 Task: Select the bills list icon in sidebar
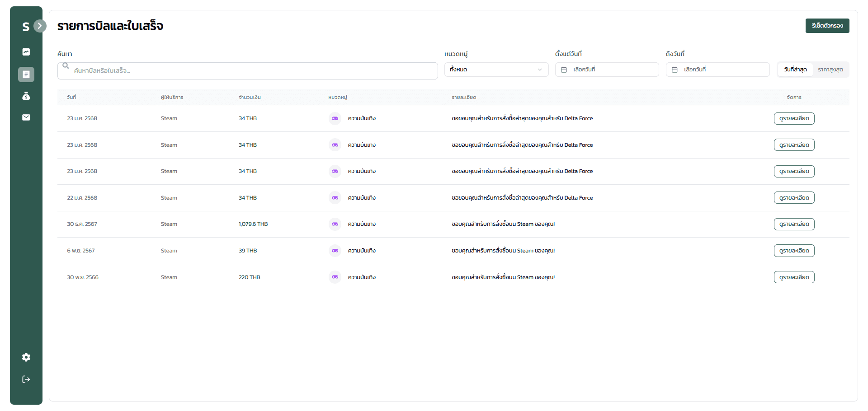[26, 75]
